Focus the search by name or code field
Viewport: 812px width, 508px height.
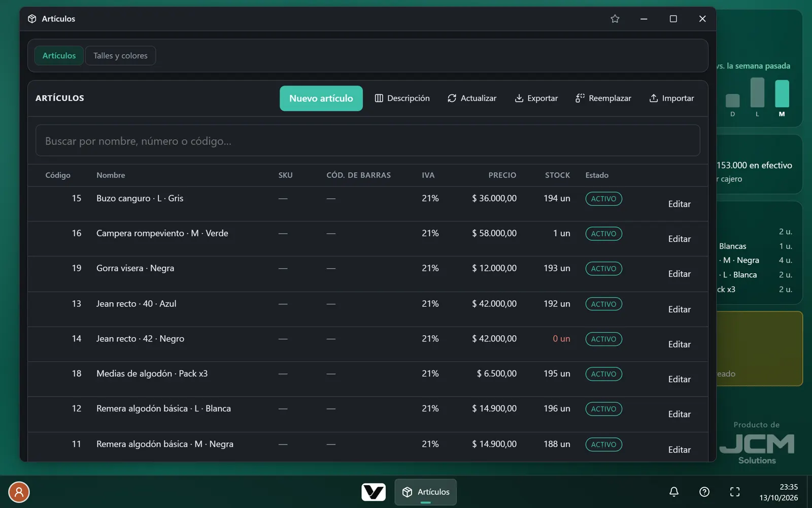pyautogui.click(x=368, y=141)
